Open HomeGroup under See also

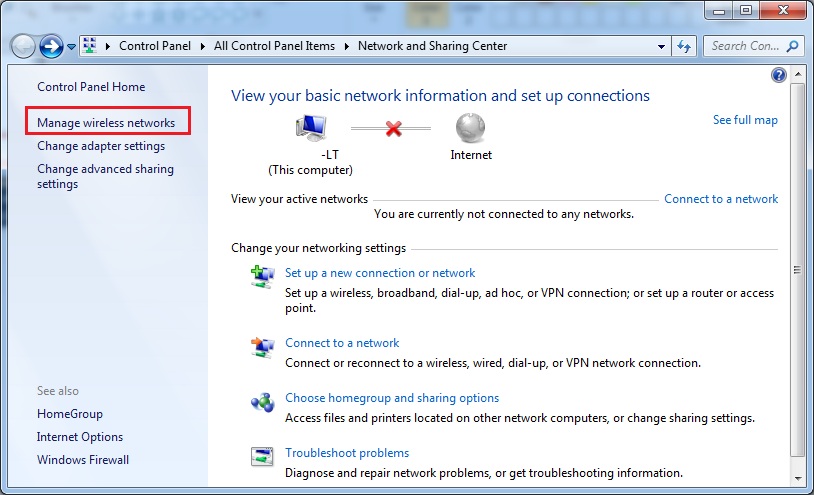click(70, 414)
